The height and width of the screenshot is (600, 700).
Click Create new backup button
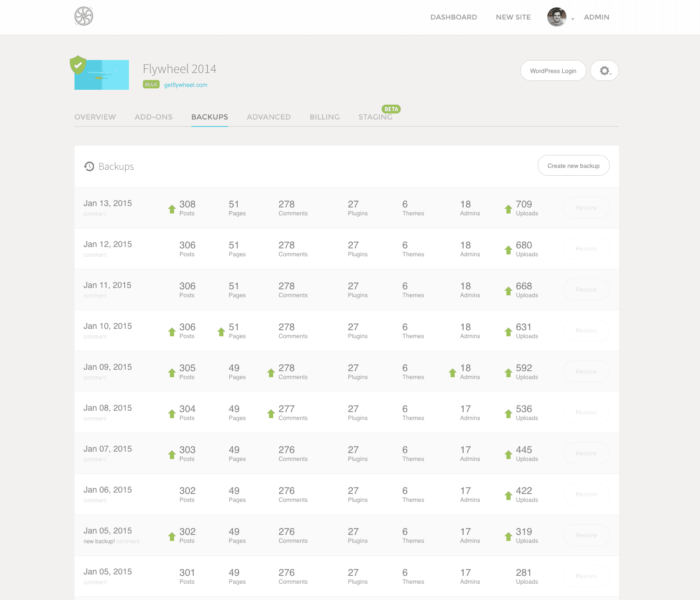click(573, 166)
